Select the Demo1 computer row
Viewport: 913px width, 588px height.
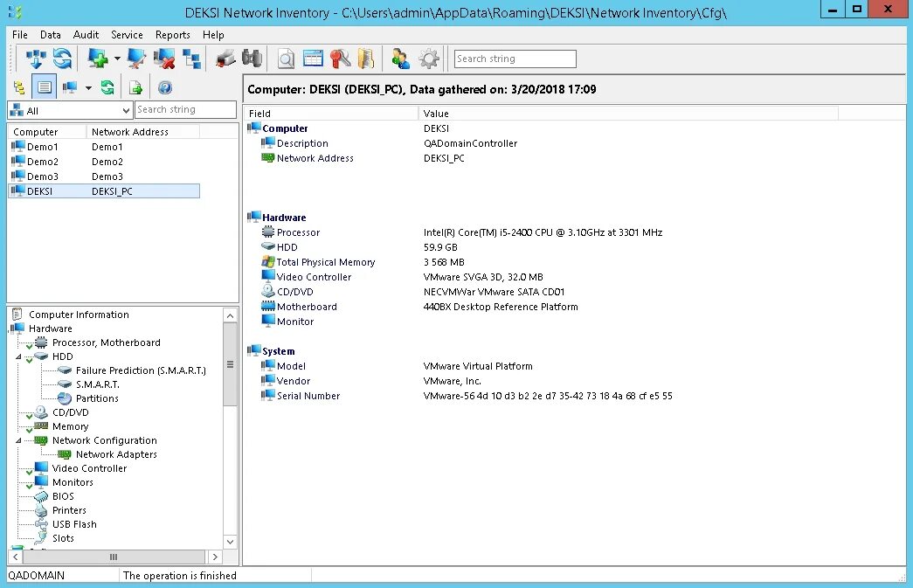pos(104,147)
